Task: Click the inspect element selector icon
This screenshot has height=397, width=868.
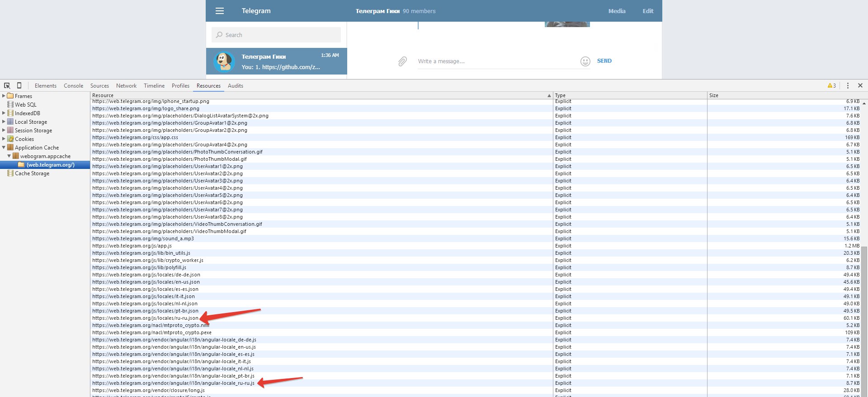Action: 7,86
